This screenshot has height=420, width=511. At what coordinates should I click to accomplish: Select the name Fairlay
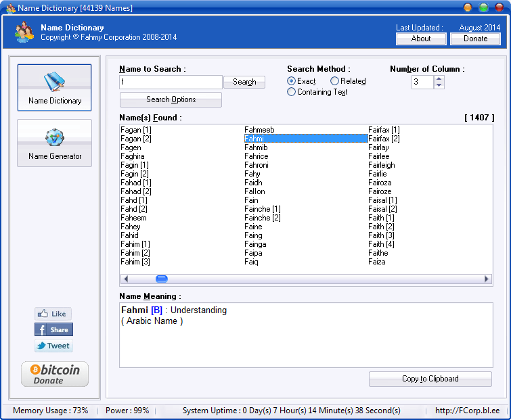coord(378,147)
